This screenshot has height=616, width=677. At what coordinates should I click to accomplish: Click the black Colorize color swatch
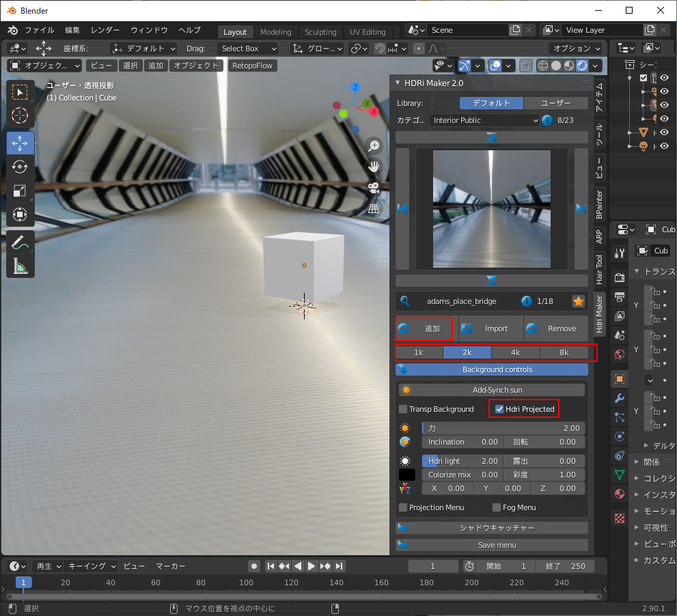point(406,475)
